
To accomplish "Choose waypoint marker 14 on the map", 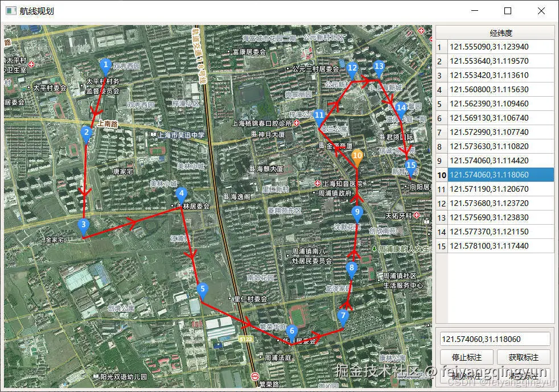I will pos(401,109).
